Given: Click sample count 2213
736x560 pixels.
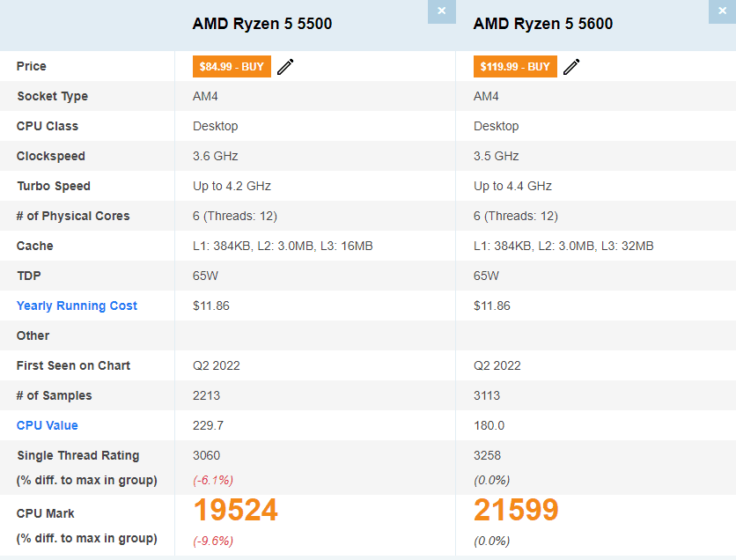Looking at the screenshot, I should pyautogui.click(x=207, y=395).
